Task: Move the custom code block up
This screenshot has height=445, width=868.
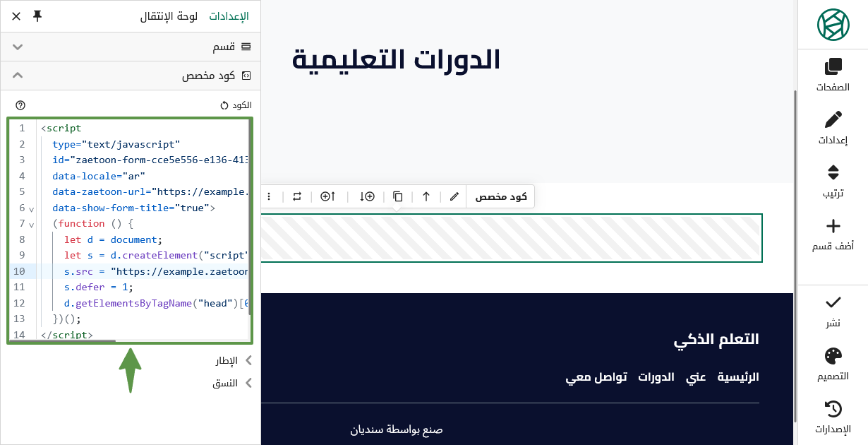Action: 426,196
